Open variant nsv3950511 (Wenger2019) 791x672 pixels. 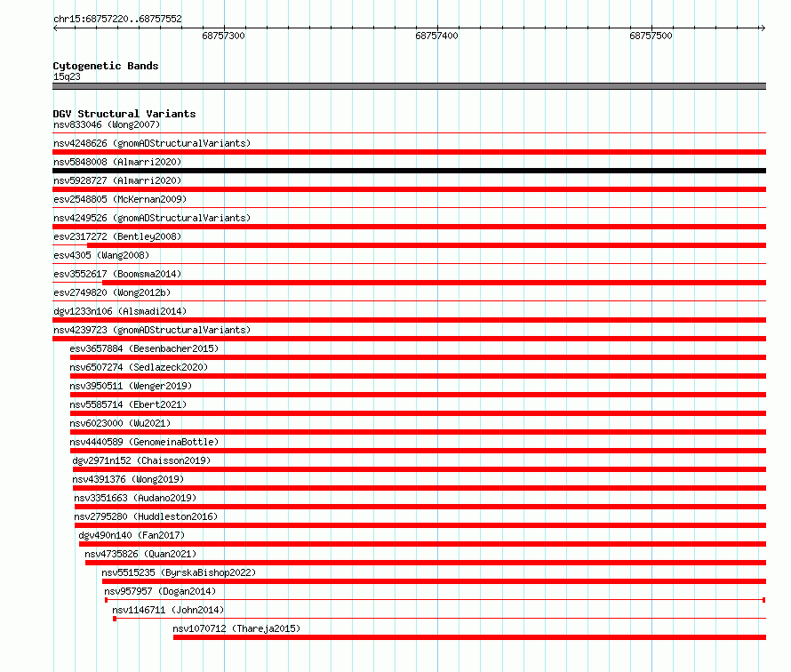131,386
